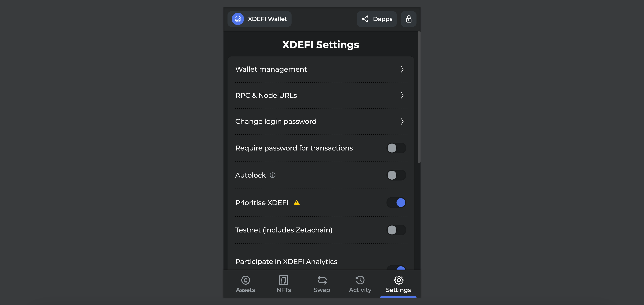The image size is (644, 305).
Task: Enable Testnet (includes Zetachain) toggle
Action: tap(396, 230)
